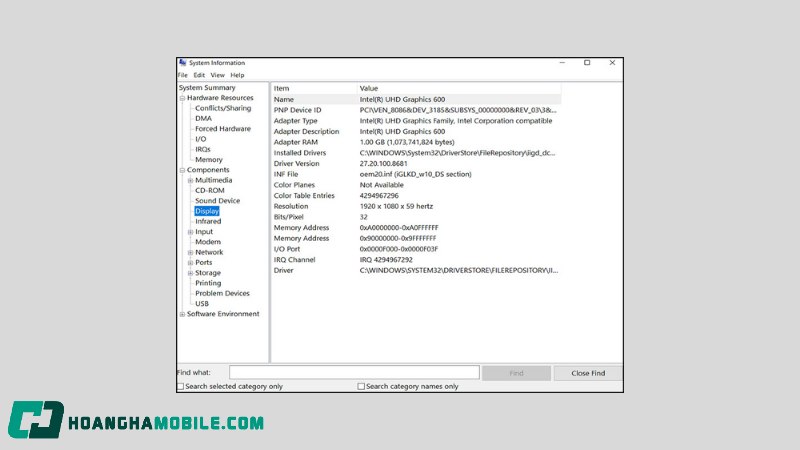Open the View menu
Image resolution: width=800 pixels, height=450 pixels.
[x=217, y=75]
